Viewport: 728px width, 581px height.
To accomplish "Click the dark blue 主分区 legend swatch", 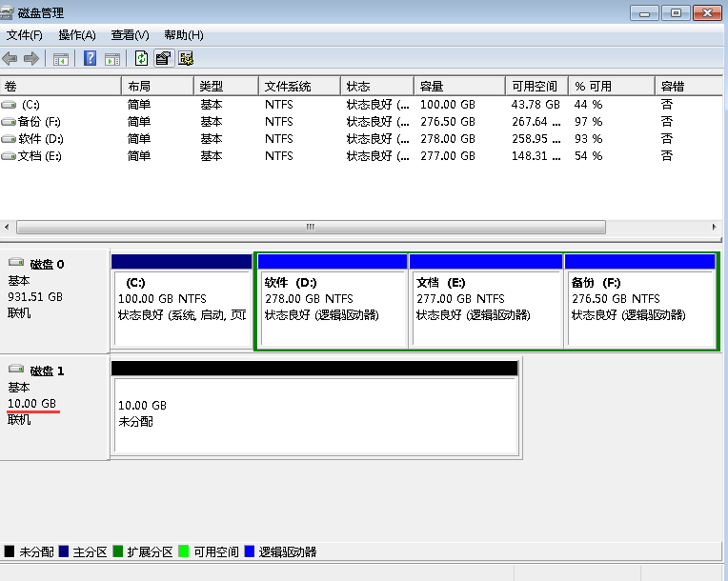I will [x=64, y=551].
